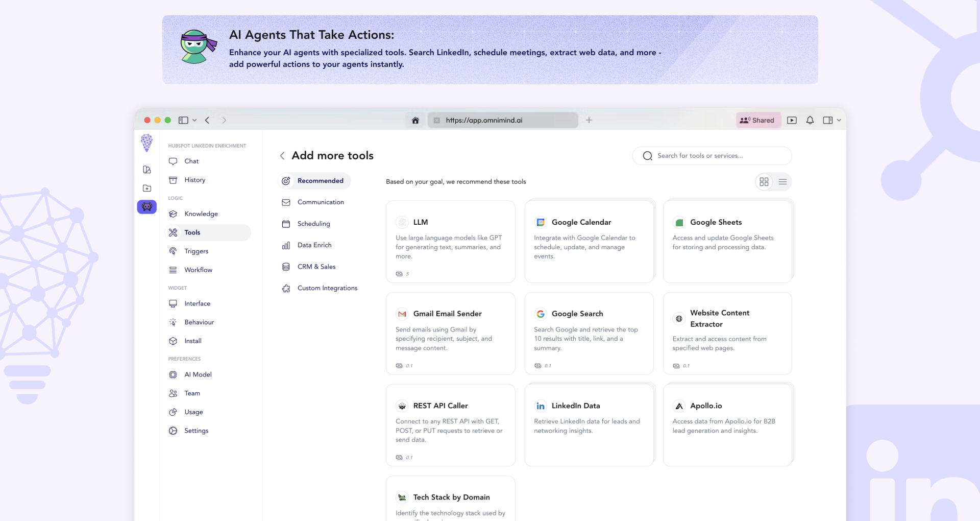This screenshot has height=521, width=980.
Task: Go back from Add more tools
Action: 282,156
